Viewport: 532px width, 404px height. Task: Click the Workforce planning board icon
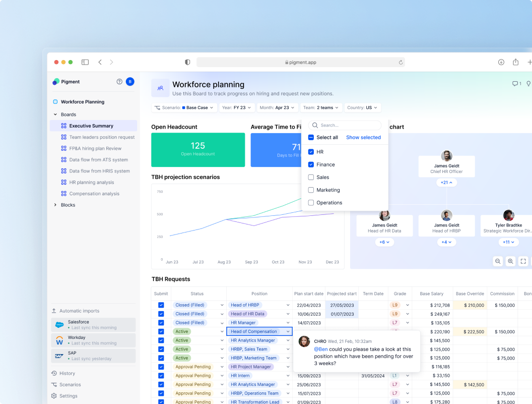pyautogui.click(x=160, y=88)
